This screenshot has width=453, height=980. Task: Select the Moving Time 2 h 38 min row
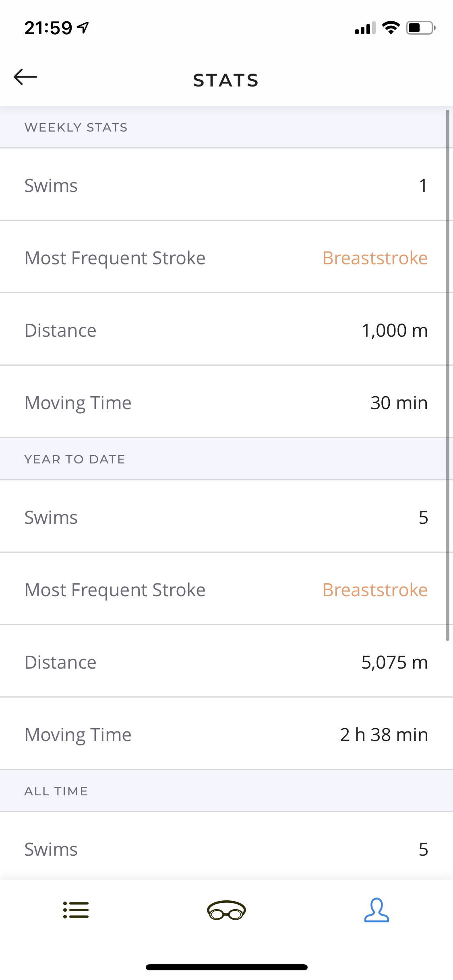coord(225,735)
